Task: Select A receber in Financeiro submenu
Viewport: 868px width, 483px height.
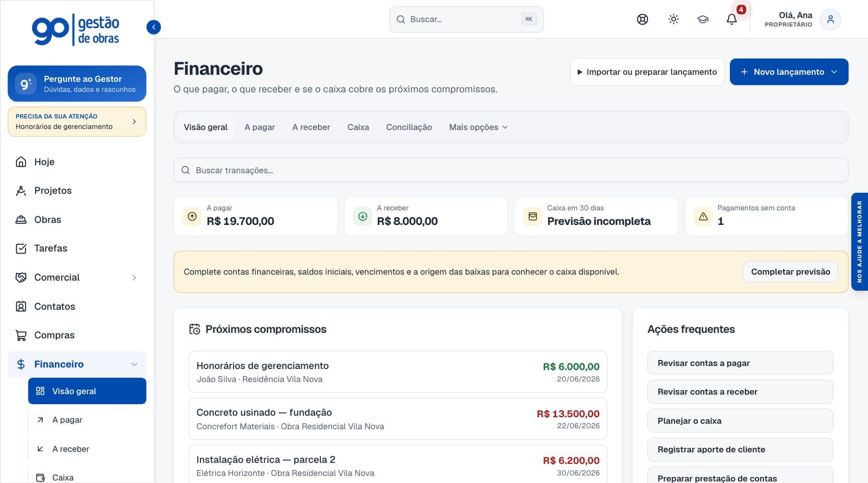Action: pyautogui.click(x=87, y=449)
